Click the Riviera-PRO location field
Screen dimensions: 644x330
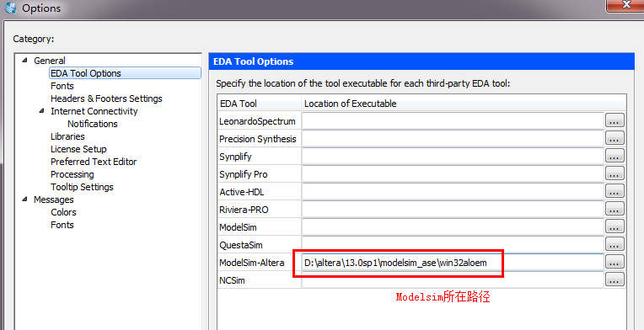pos(453,210)
